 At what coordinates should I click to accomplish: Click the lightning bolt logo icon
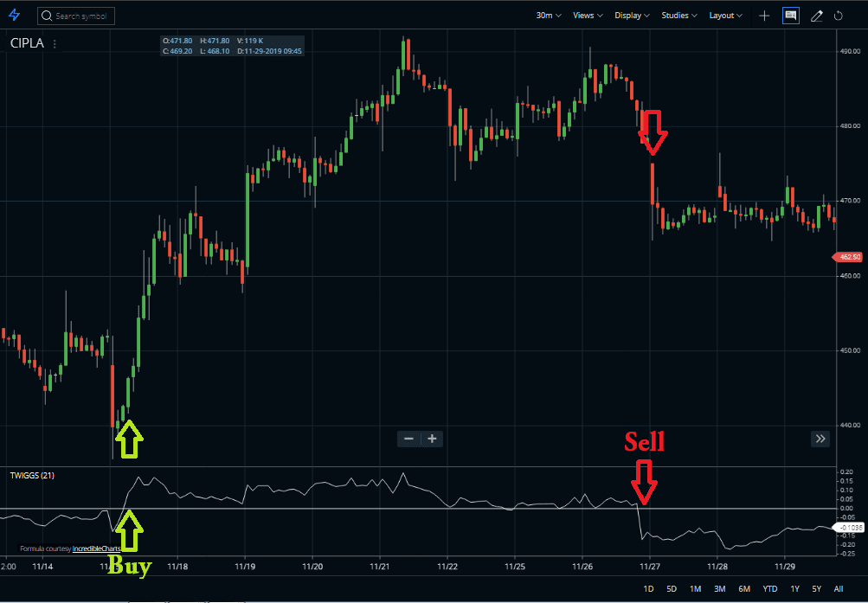15,16
